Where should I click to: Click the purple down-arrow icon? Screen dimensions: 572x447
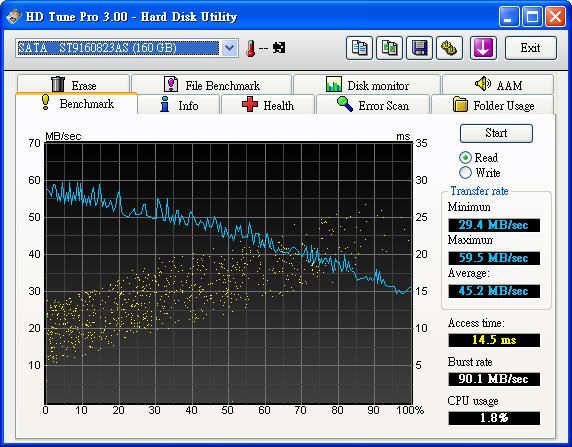483,48
